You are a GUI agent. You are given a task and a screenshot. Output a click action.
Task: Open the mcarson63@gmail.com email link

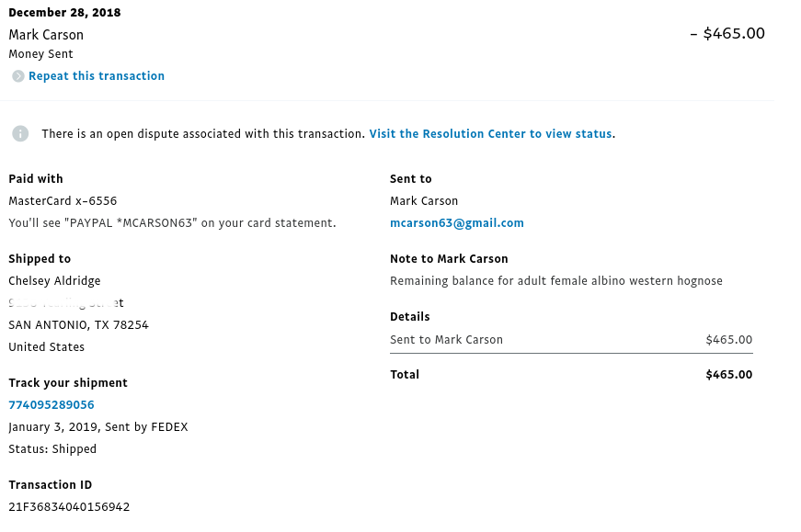457,223
